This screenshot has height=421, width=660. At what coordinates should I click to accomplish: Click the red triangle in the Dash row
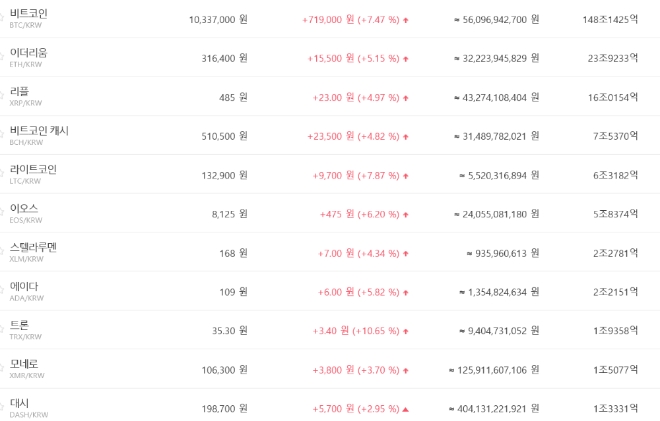point(406,410)
